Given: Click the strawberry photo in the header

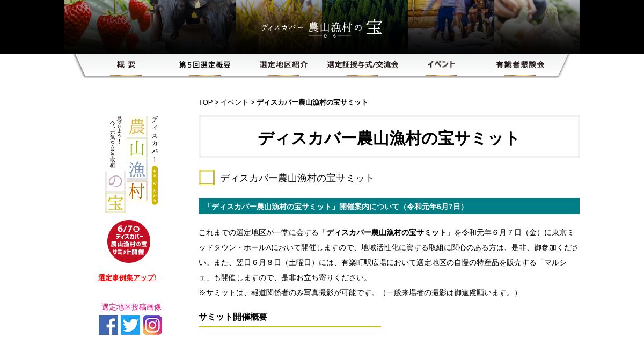Looking at the screenshot, I should [107, 27].
